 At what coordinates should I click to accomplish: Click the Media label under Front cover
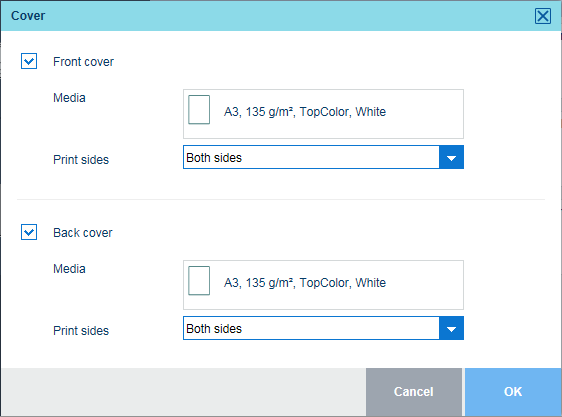[x=69, y=98]
